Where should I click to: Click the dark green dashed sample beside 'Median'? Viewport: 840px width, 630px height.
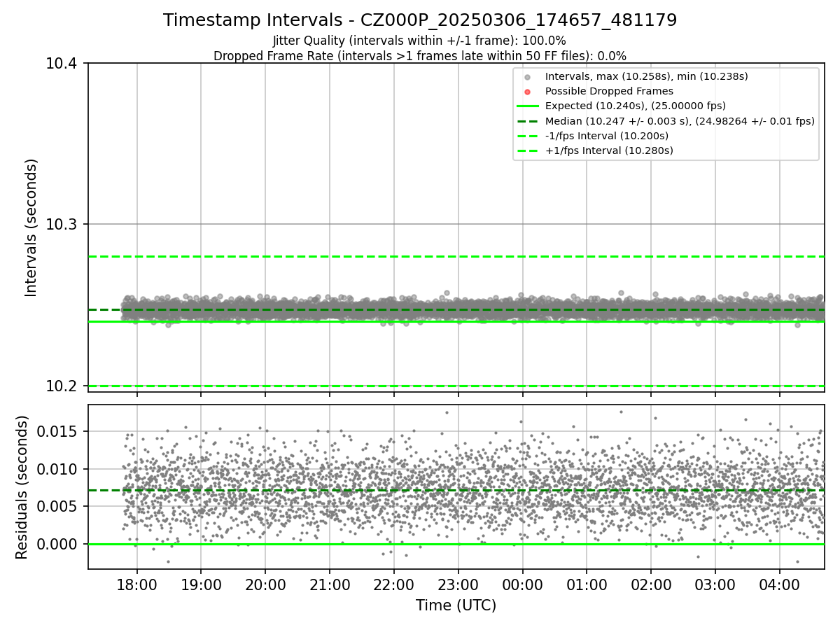[527, 121]
